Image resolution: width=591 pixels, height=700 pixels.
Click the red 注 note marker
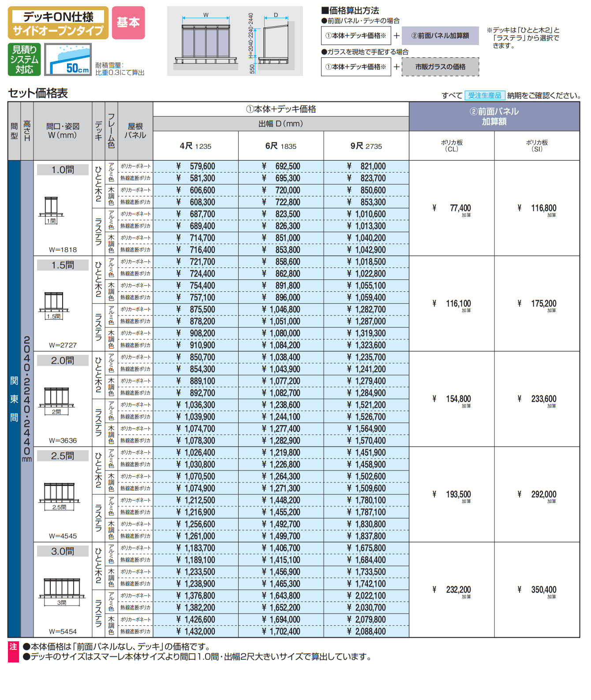(13, 647)
